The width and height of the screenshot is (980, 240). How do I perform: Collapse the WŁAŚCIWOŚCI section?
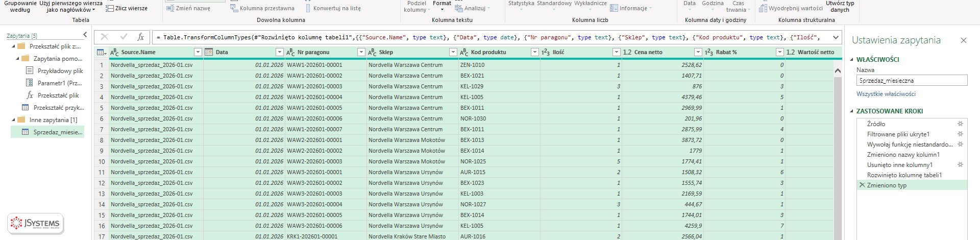(852, 59)
